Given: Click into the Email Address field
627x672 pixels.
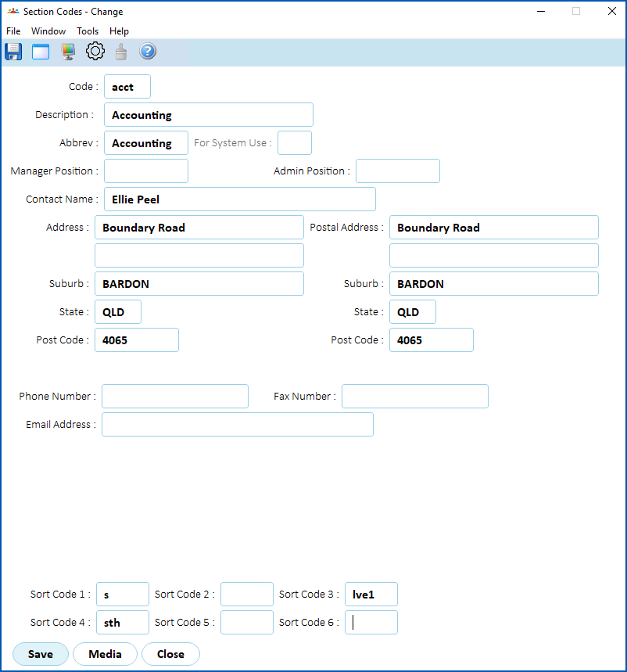Looking at the screenshot, I should click(x=237, y=424).
